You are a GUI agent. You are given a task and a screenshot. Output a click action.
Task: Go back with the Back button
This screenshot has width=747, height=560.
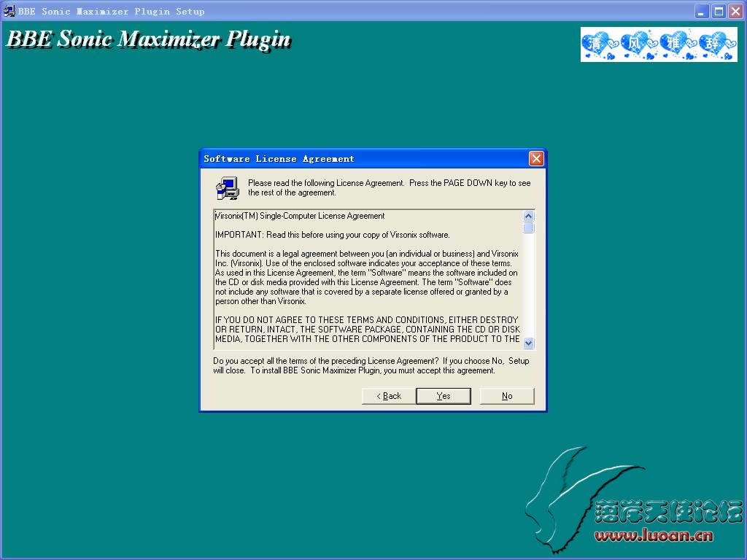click(x=389, y=396)
